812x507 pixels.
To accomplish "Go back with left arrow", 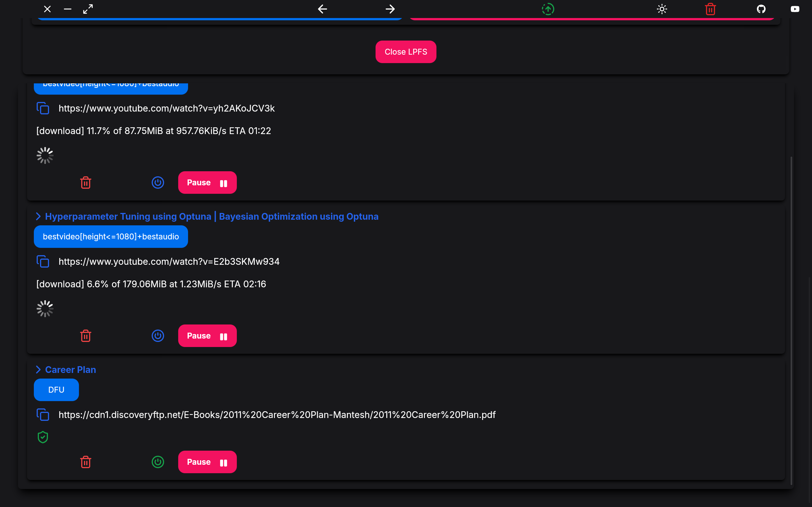I will 322,9.
